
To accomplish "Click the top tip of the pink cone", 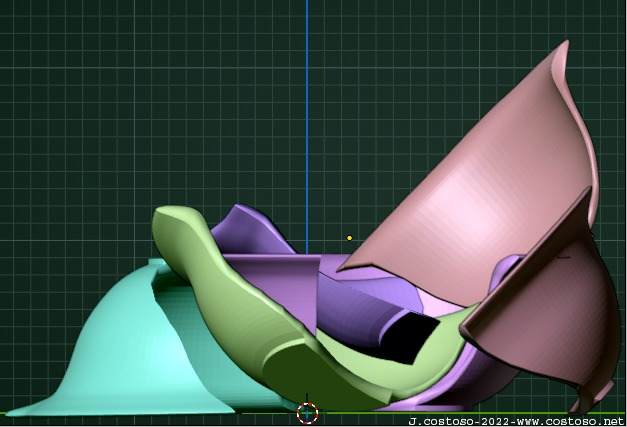I will pyautogui.click(x=565, y=45).
